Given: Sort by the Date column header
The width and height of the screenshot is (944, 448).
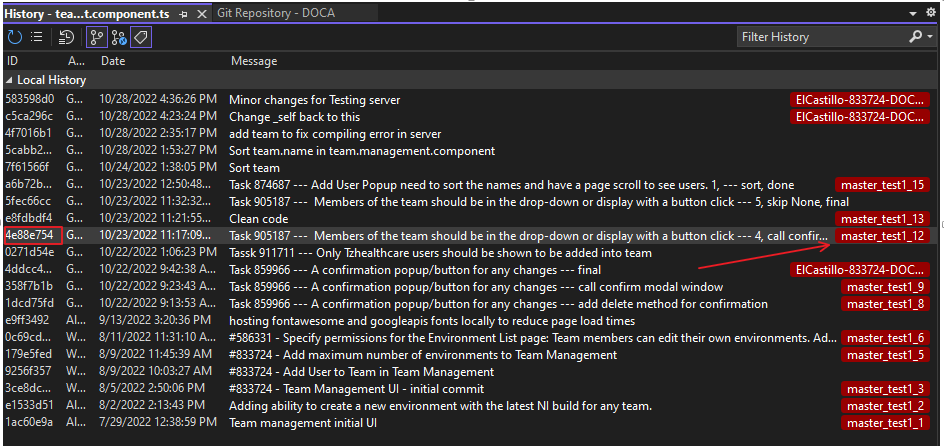Looking at the screenshot, I should 113,61.
